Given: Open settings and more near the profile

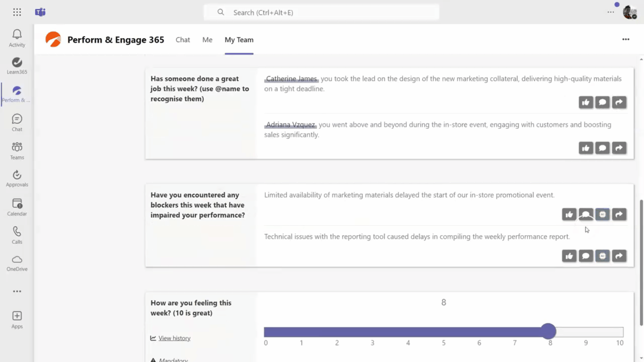Looking at the screenshot, I should pos(610,12).
